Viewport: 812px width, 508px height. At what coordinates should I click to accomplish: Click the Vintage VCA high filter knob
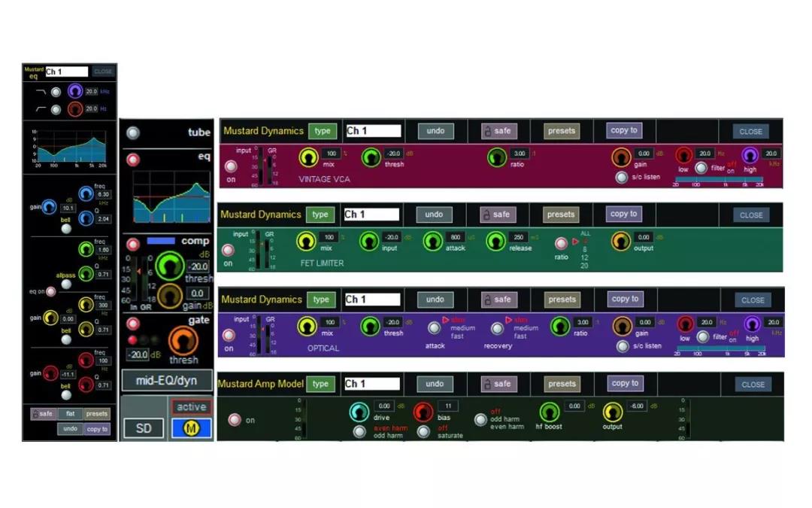coord(750,155)
